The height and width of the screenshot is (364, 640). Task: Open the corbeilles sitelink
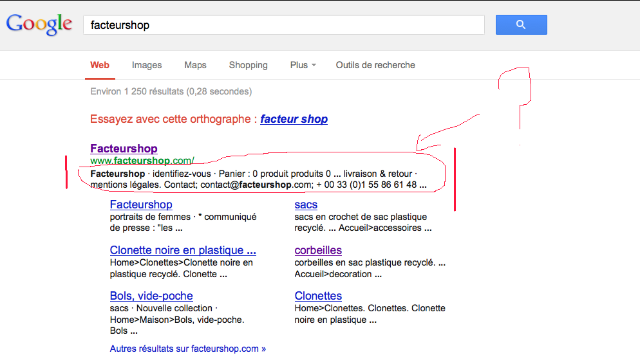(x=318, y=250)
